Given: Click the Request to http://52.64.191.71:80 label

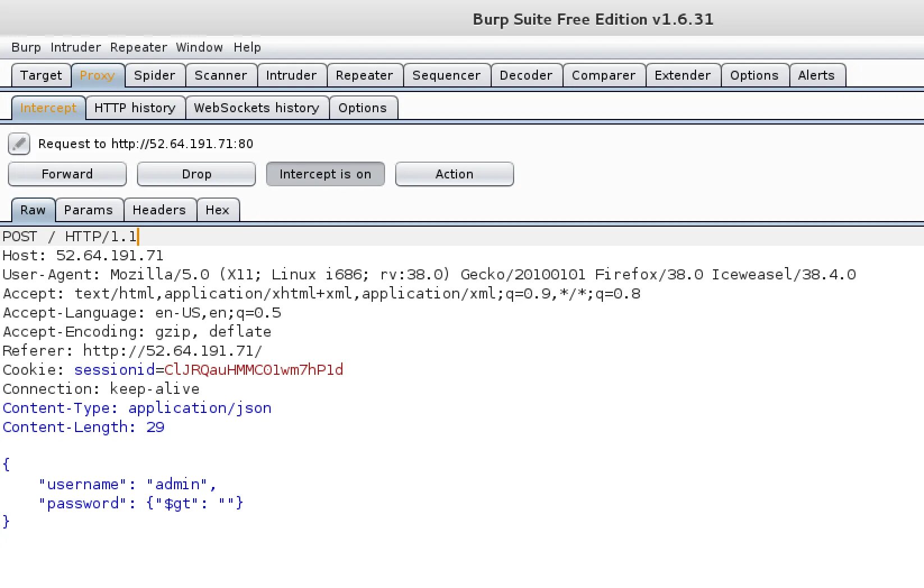Looking at the screenshot, I should 146,144.
